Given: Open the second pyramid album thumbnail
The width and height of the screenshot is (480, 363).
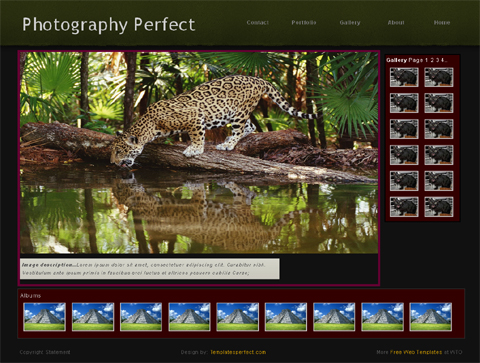Looking at the screenshot, I should (x=93, y=317).
